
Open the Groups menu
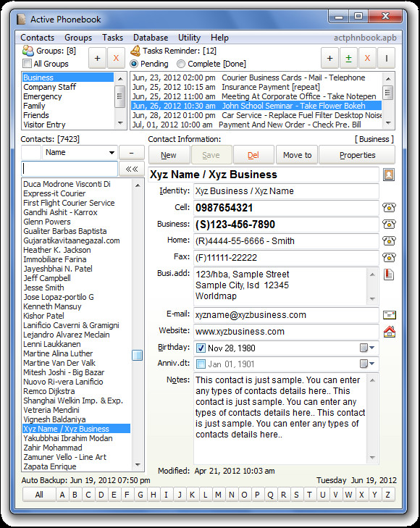pos(78,38)
